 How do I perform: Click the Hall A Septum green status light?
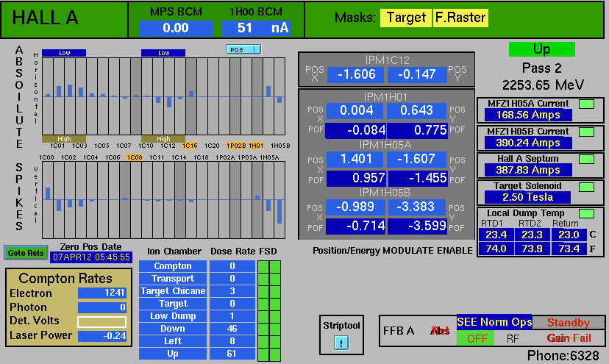[586, 159]
